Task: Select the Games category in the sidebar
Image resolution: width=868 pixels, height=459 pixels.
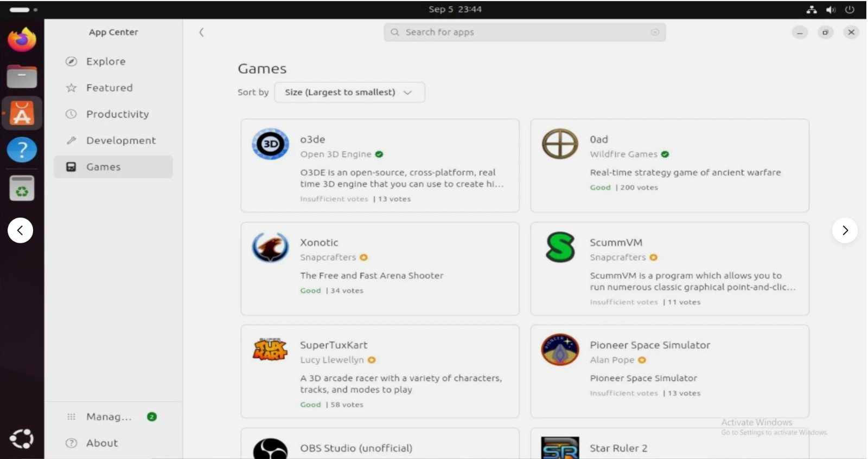Action: click(x=113, y=167)
